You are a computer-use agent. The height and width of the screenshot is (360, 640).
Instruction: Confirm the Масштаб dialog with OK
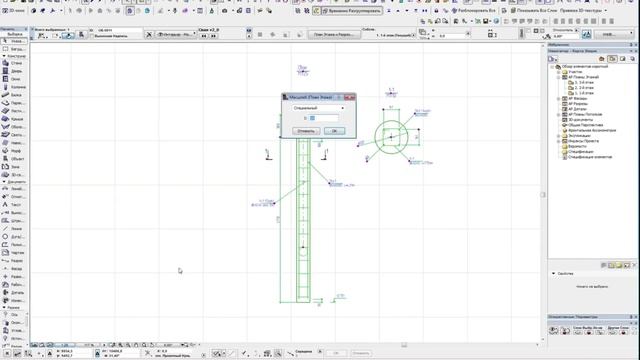(x=334, y=131)
